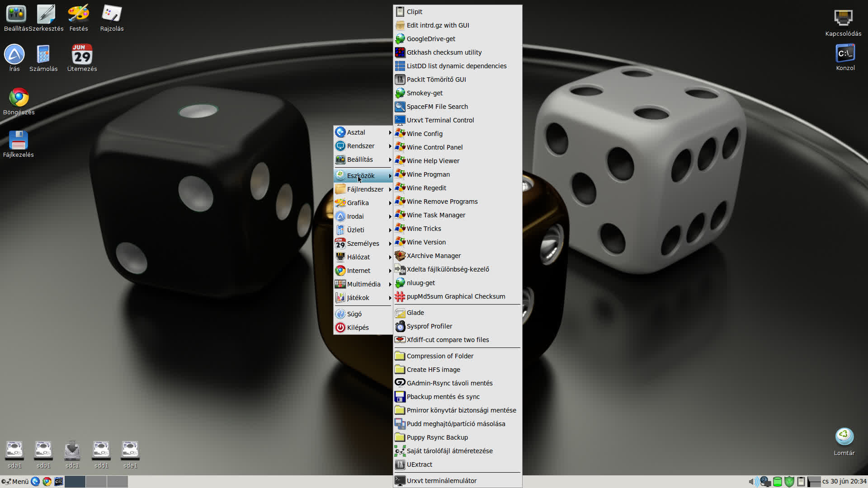Viewport: 868px width, 488px height.
Task: Open ListDD list dynamic dependencies
Action: pyautogui.click(x=458, y=66)
